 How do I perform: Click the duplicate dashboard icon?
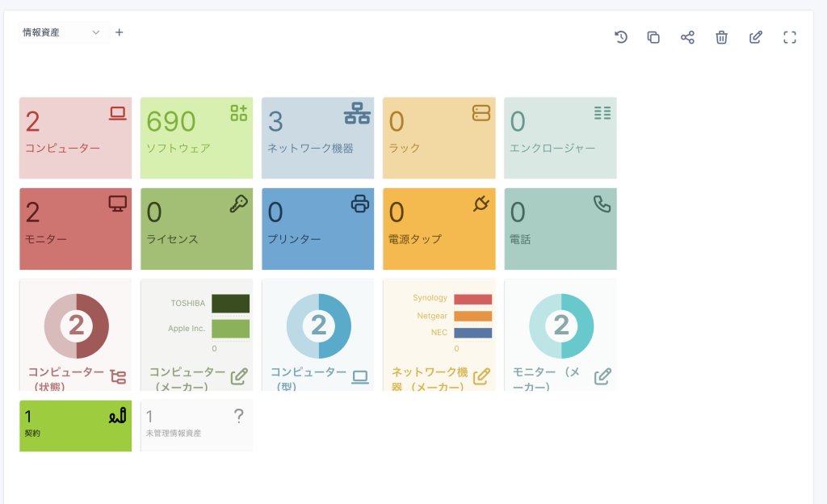coord(653,37)
